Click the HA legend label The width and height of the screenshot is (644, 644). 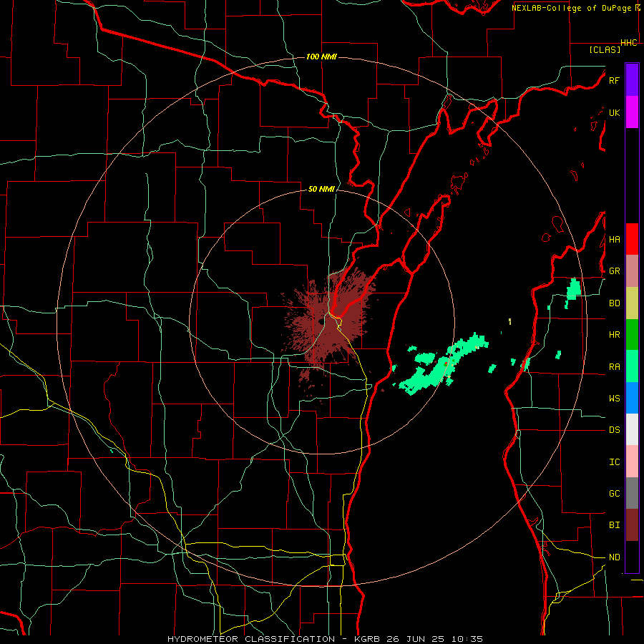(614, 240)
